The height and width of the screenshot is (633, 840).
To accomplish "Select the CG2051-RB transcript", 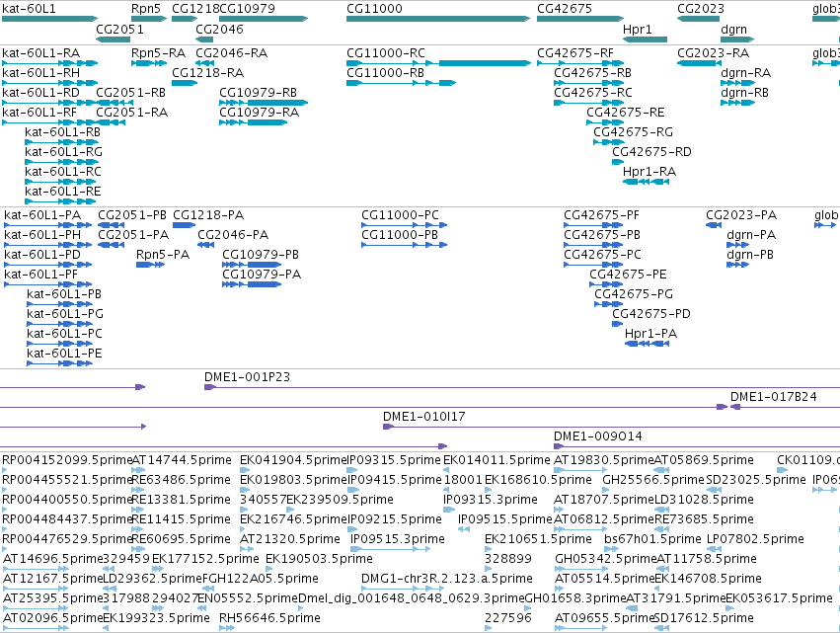I will pyautogui.click(x=115, y=103).
